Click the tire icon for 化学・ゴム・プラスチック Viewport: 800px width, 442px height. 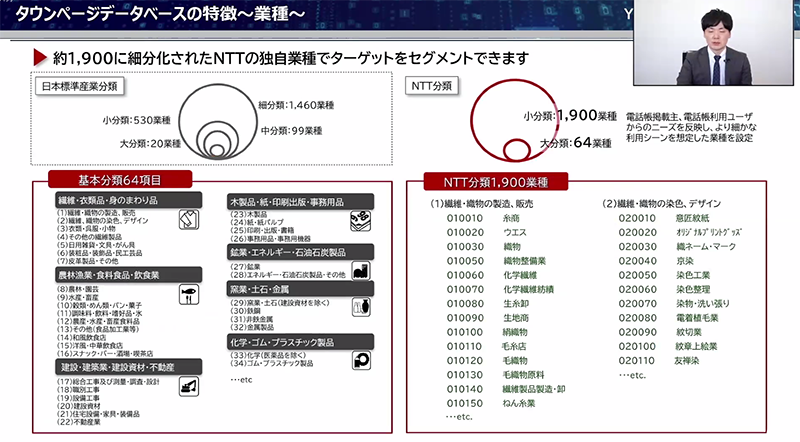point(360,359)
